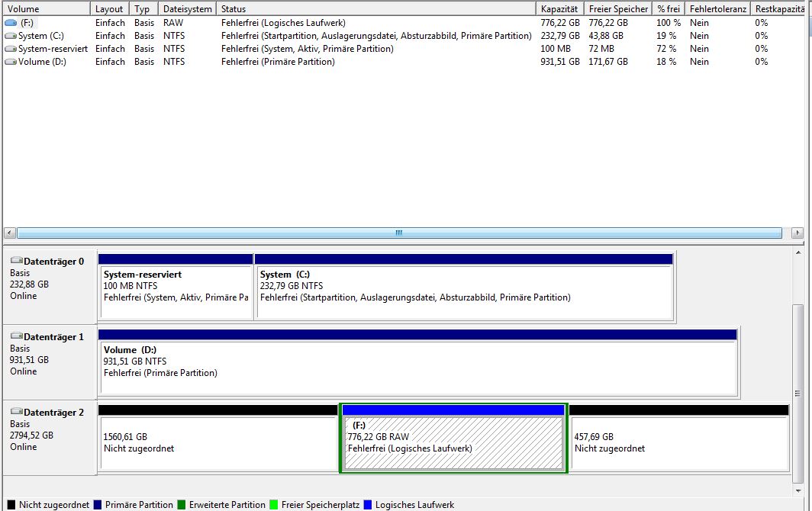Click the '100 %' free percentage cell
The image size is (812, 511).
point(669,23)
